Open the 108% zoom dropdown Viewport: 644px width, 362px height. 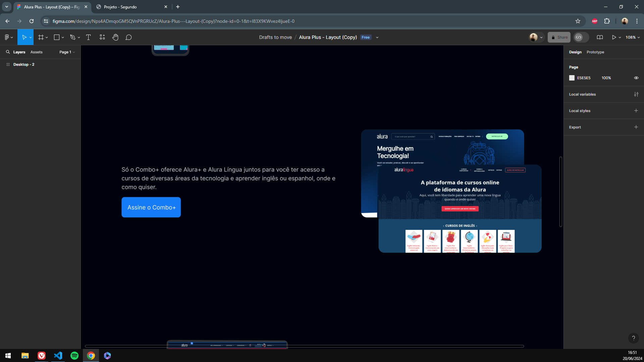633,37
